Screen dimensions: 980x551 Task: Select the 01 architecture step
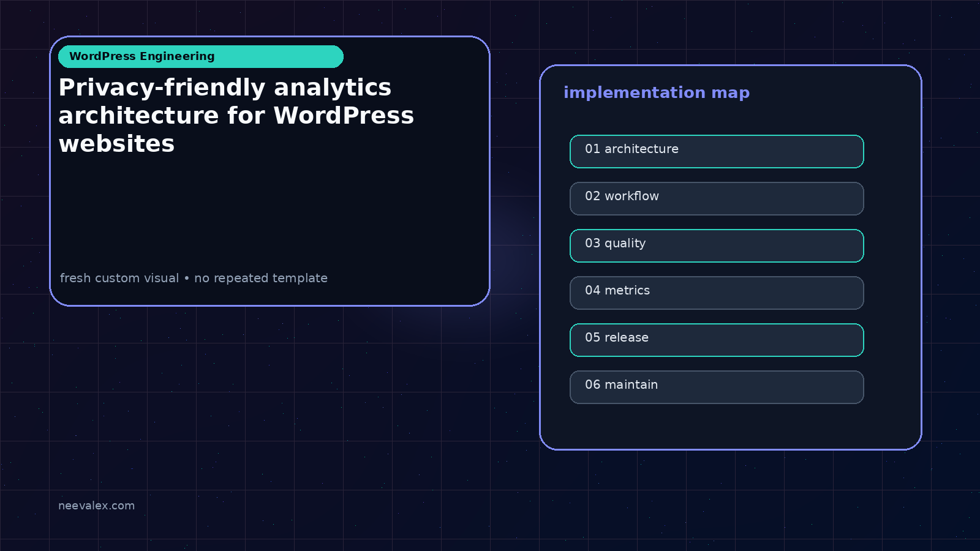717,151
